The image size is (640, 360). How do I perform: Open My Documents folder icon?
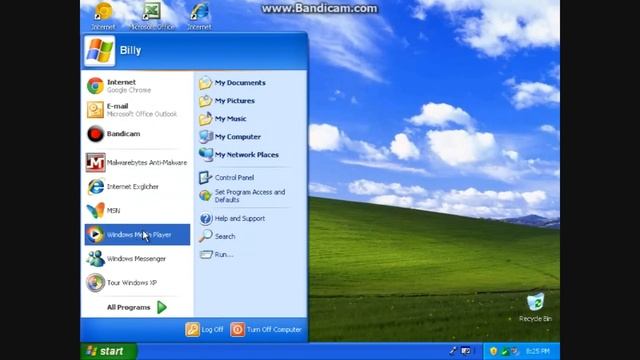click(x=205, y=83)
